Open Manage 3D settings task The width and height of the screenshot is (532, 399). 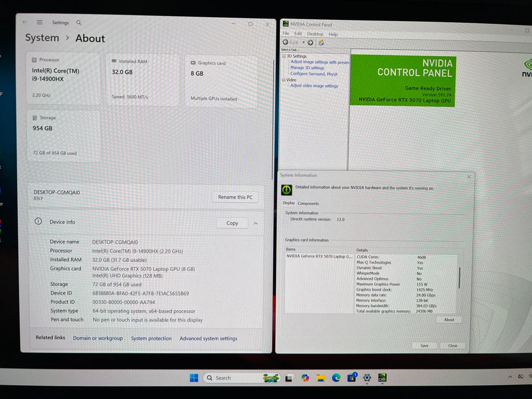pos(307,68)
